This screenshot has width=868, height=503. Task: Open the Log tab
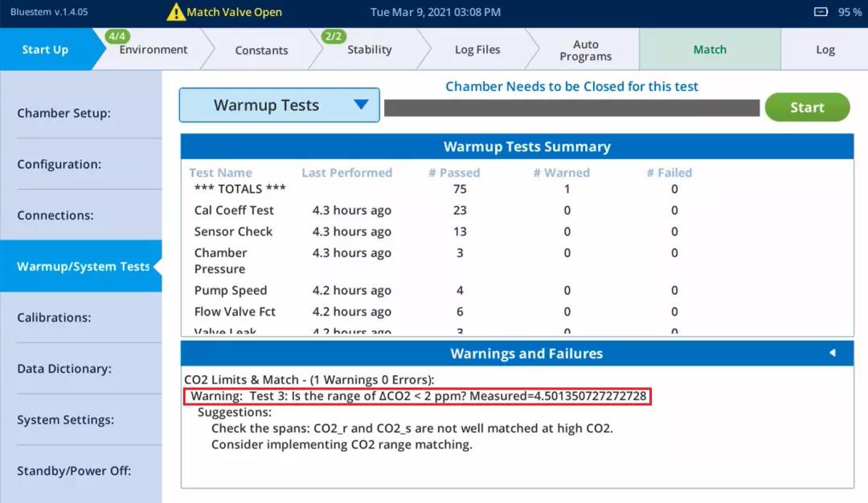pyautogui.click(x=825, y=50)
